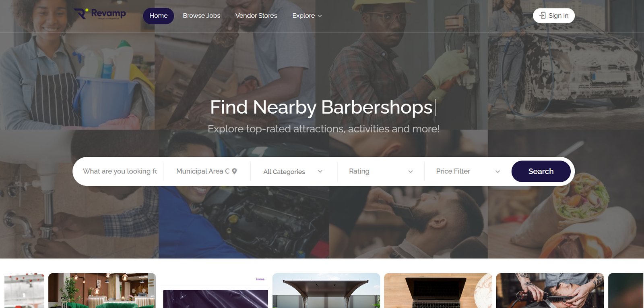Click the Explore menu chevron arrow
Viewport: 644px width, 308px height.
tap(320, 16)
